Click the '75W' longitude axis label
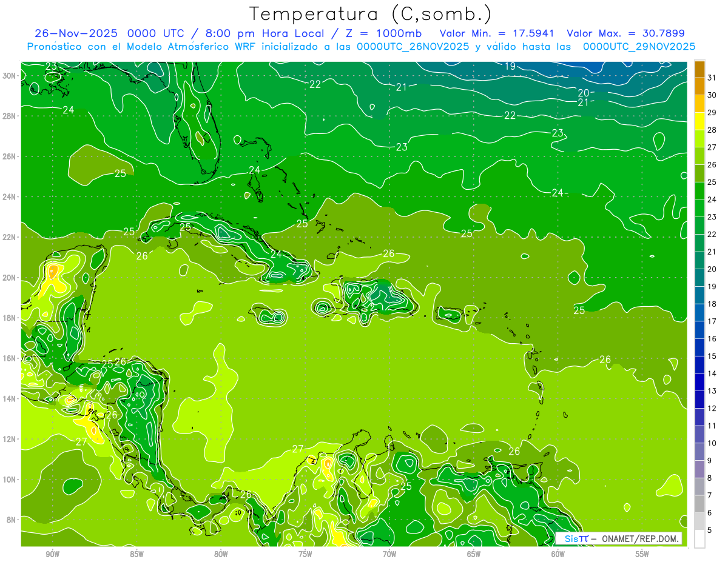 coord(305,554)
